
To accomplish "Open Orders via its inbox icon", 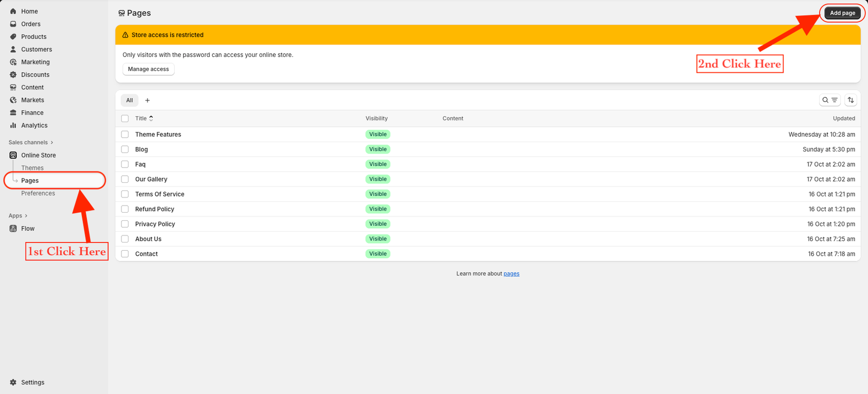I will [x=13, y=24].
